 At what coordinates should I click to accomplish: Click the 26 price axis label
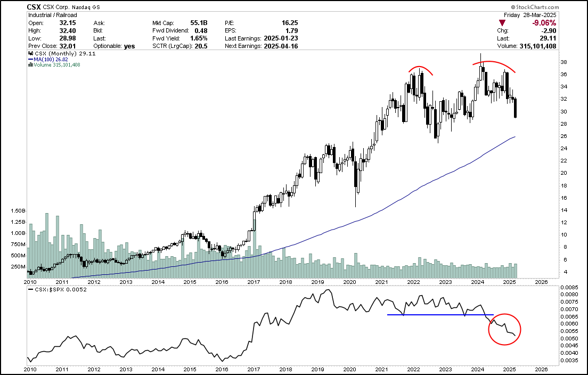coord(563,136)
